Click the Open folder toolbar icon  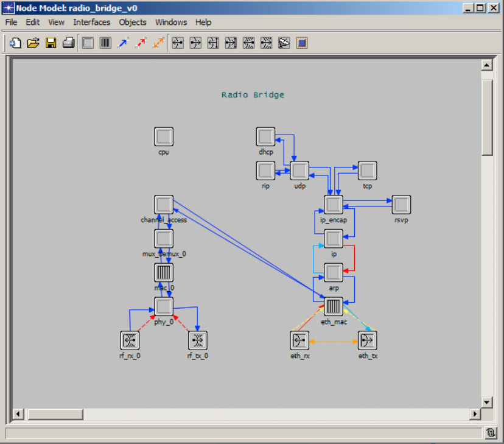(33, 43)
